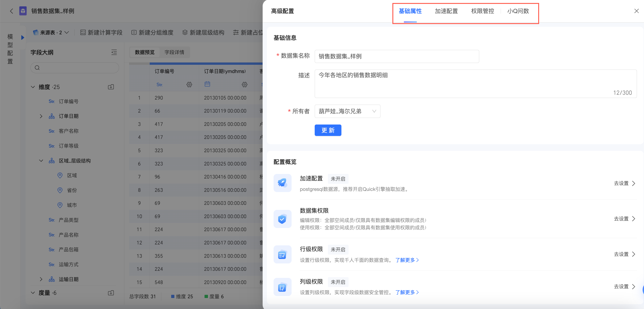
Task: Click the calendar type icon under 订单日期
Action: tap(207, 84)
